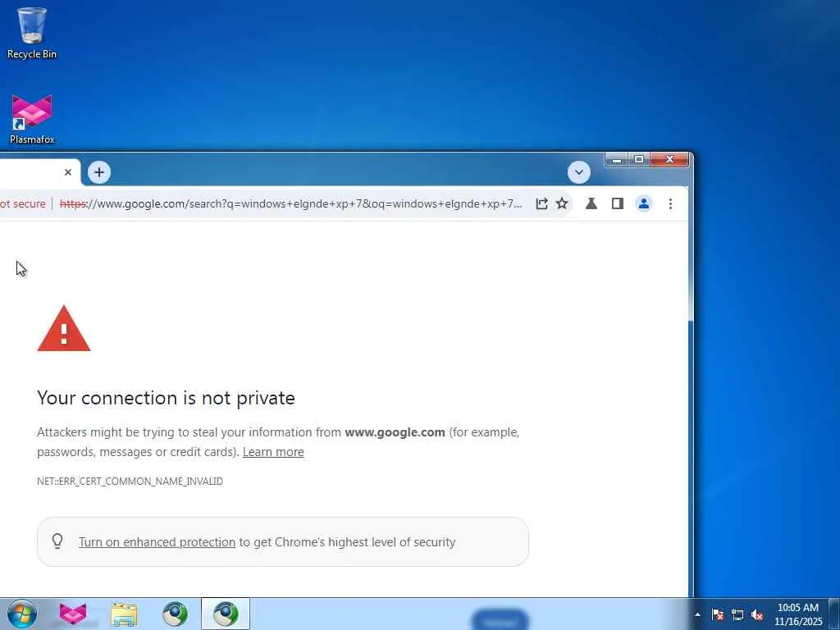
Task: Select the google.com URL in address bar
Action: pos(291,203)
